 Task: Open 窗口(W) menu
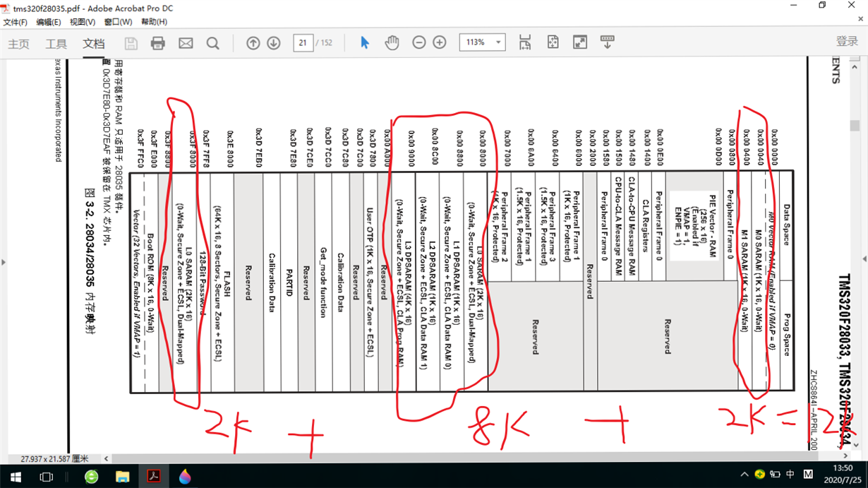pyautogui.click(x=118, y=22)
